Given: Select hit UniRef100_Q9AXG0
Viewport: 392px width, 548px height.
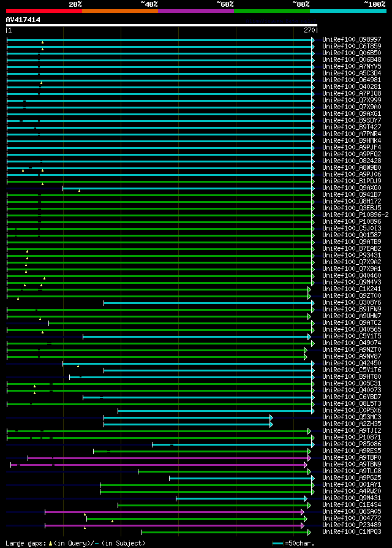Looking at the screenshot, I should coord(352,188).
